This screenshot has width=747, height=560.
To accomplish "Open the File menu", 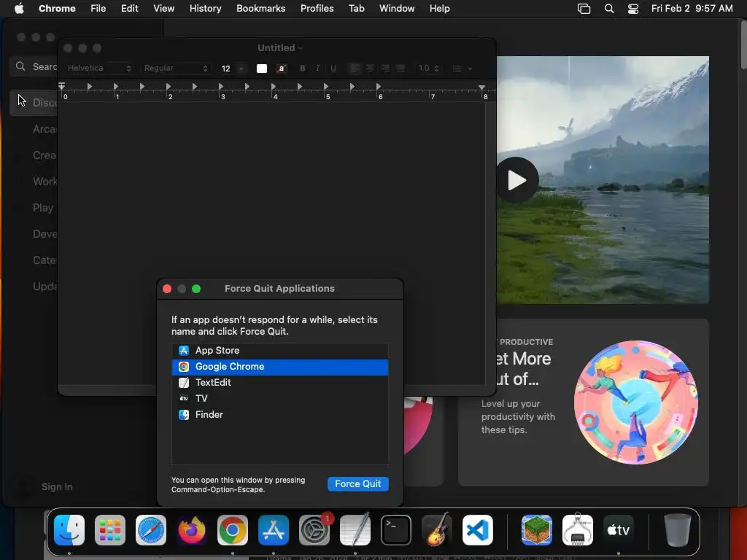I will tap(98, 9).
